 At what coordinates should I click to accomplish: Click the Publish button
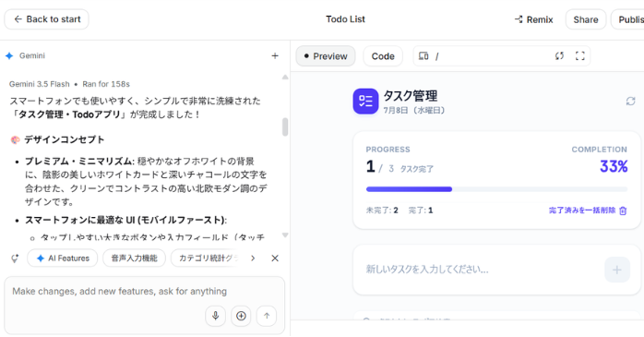point(628,19)
